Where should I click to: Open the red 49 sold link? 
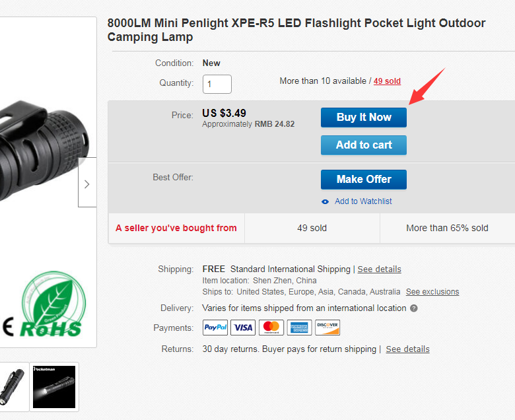tap(387, 81)
